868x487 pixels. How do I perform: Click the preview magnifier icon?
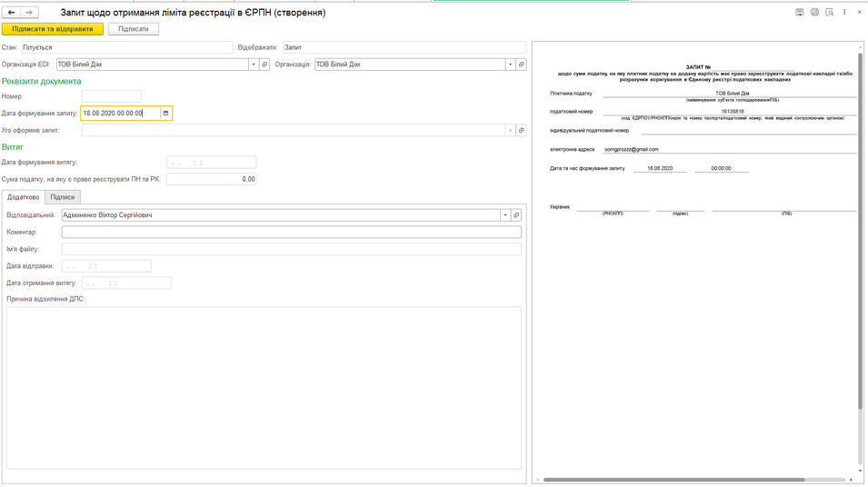tap(829, 13)
